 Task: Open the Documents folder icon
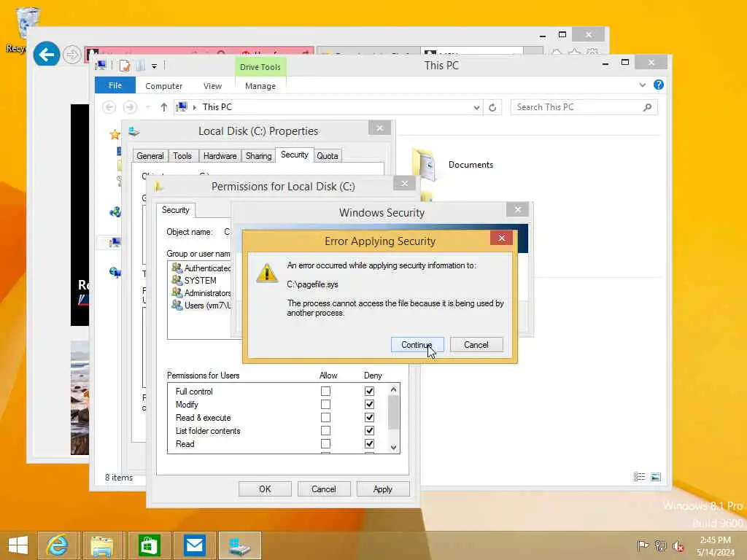[425, 165]
